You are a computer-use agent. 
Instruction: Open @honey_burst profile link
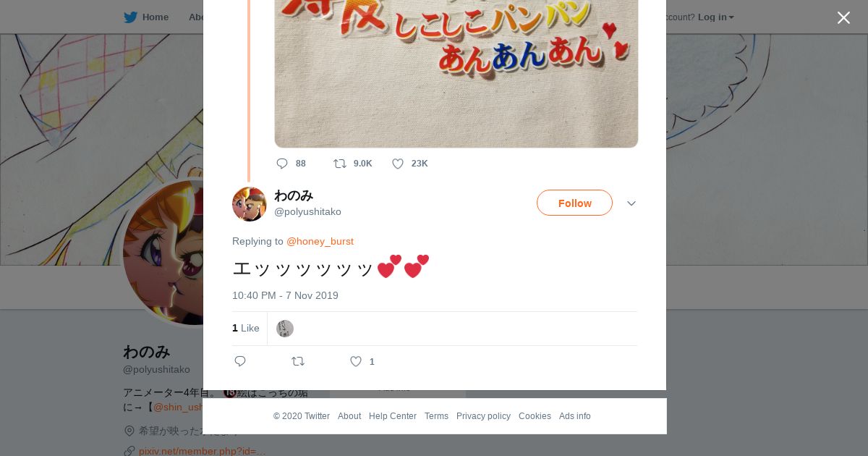pyautogui.click(x=320, y=241)
